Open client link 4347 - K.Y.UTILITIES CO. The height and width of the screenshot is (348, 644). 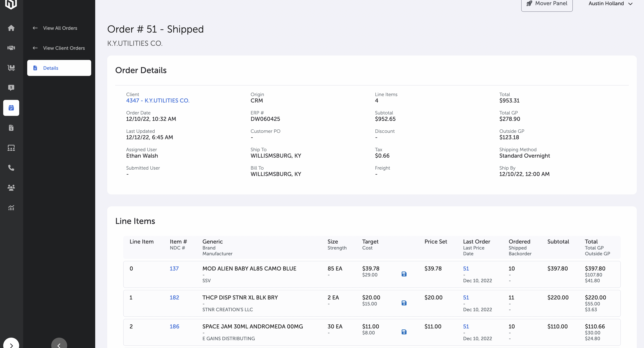click(x=158, y=101)
